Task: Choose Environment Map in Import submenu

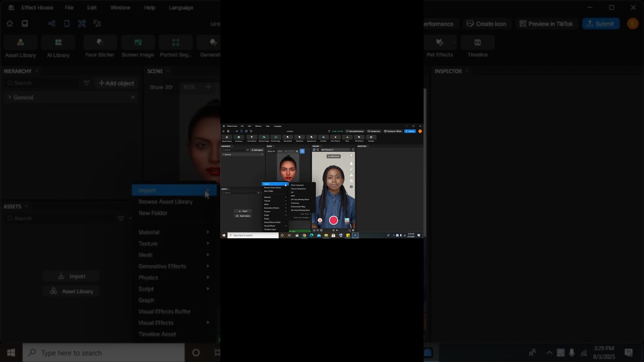Action: click(298, 207)
